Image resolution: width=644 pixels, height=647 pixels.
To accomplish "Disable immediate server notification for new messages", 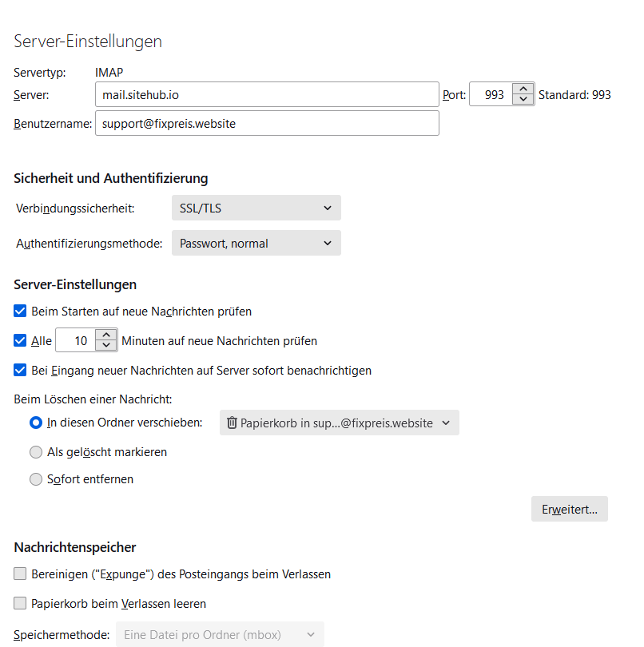I will pos(21,371).
